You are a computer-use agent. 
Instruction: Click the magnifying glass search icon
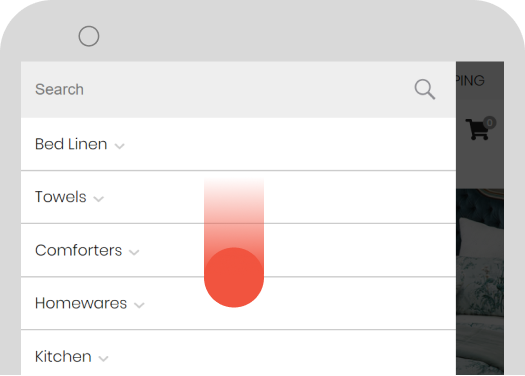(x=425, y=89)
